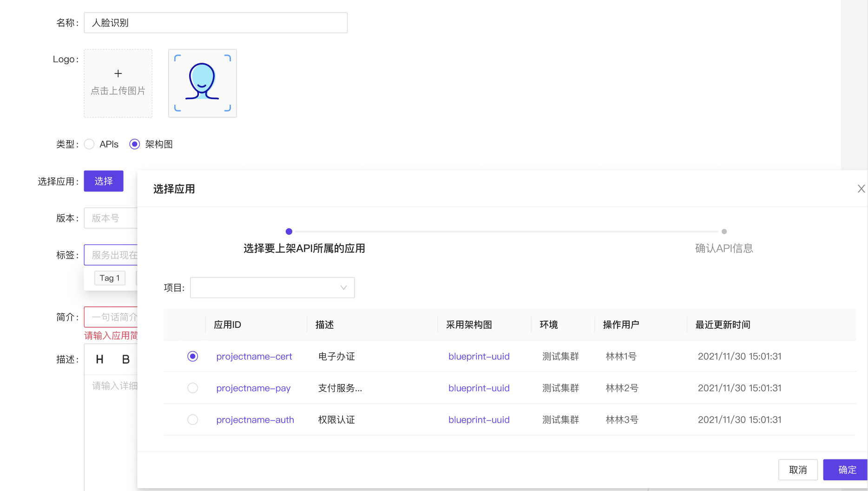
Task: Click the 确认API信息 step marker
Action: pyautogui.click(x=723, y=232)
